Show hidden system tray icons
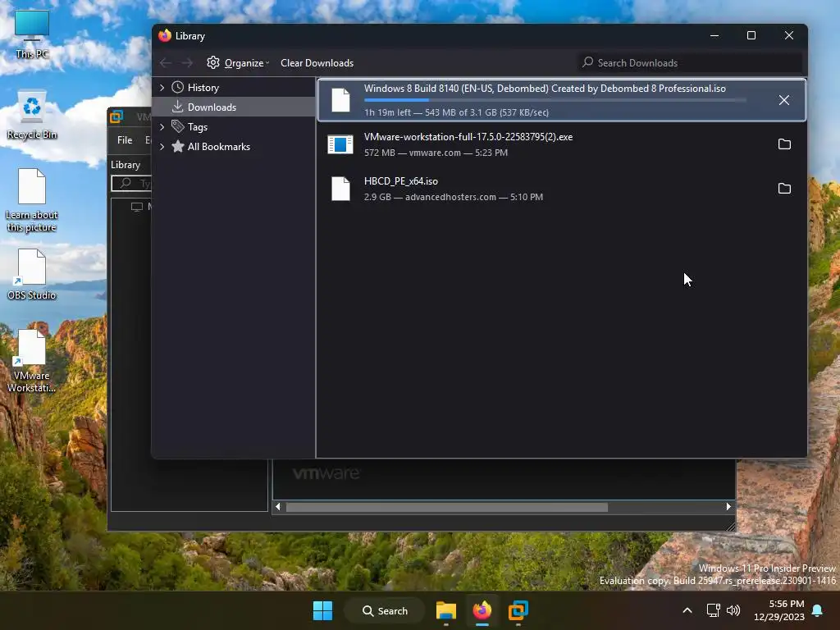The width and height of the screenshot is (840, 630). click(687, 610)
